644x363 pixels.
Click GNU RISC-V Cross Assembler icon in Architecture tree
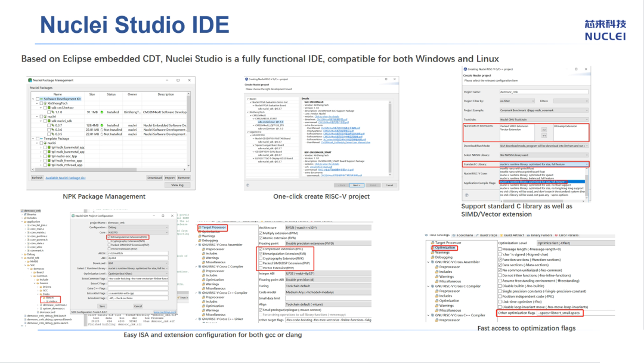pyautogui.click(x=200, y=245)
